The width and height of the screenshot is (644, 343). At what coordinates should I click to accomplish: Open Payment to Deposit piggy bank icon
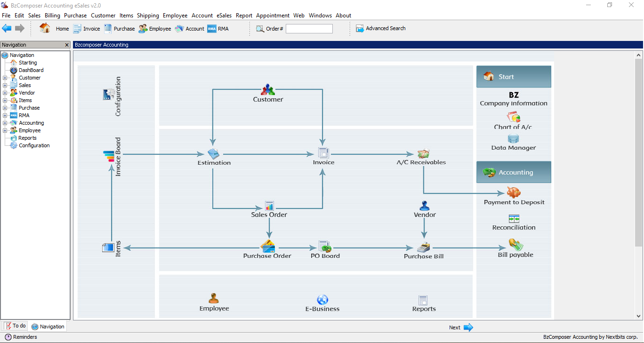(514, 192)
